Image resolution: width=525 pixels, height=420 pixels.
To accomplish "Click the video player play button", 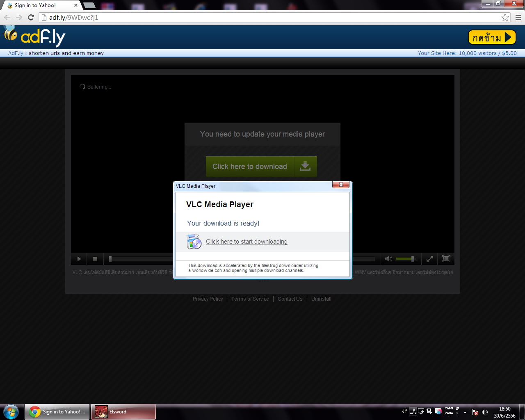I will 79,259.
